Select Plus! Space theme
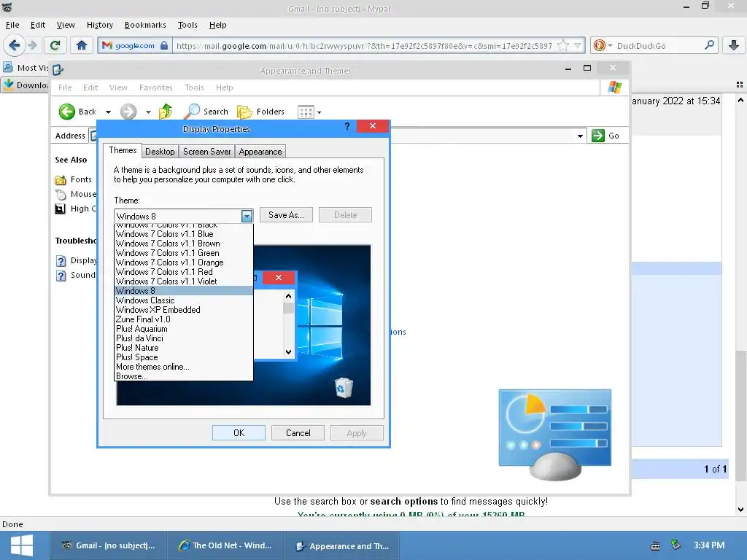Viewport: 747px width, 560px height. click(x=183, y=357)
